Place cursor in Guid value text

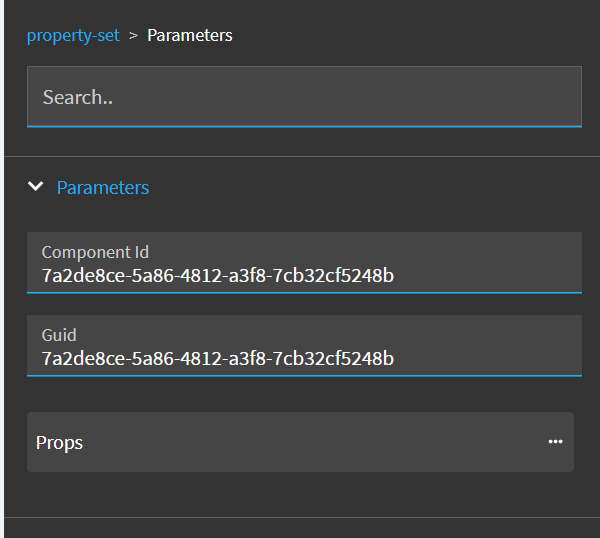coord(217,358)
